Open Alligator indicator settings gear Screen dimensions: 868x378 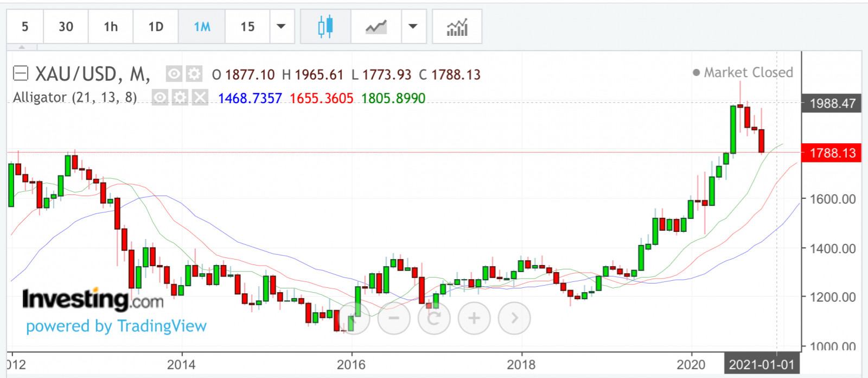(x=180, y=98)
